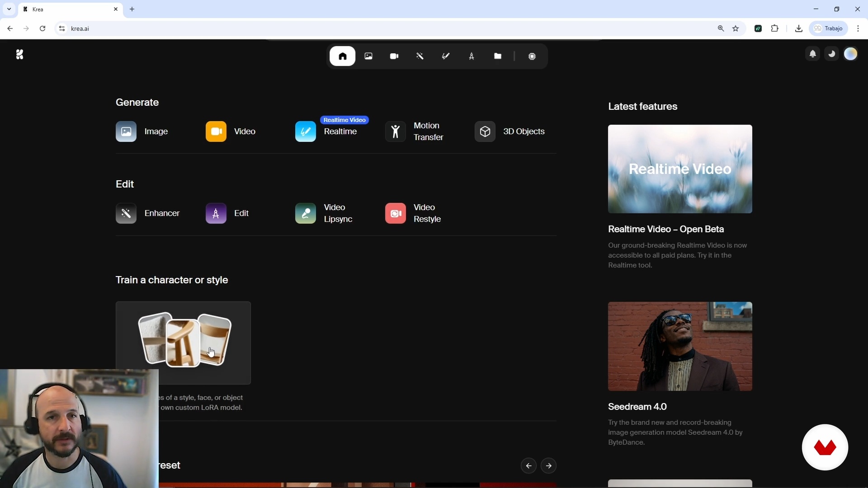Open the Motion Transfer tool
Viewport: 868px width, 488px height.
(x=415, y=131)
